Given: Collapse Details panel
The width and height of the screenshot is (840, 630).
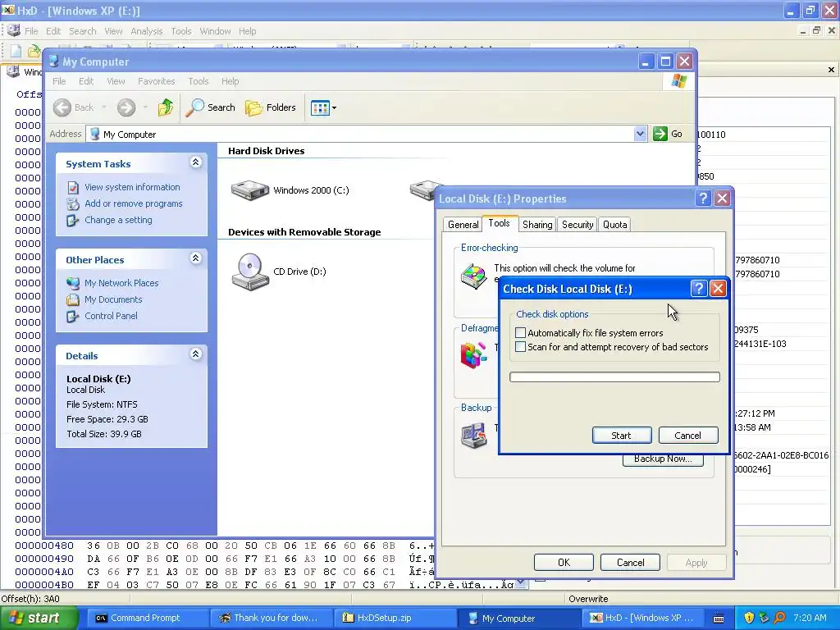Looking at the screenshot, I should pos(195,354).
